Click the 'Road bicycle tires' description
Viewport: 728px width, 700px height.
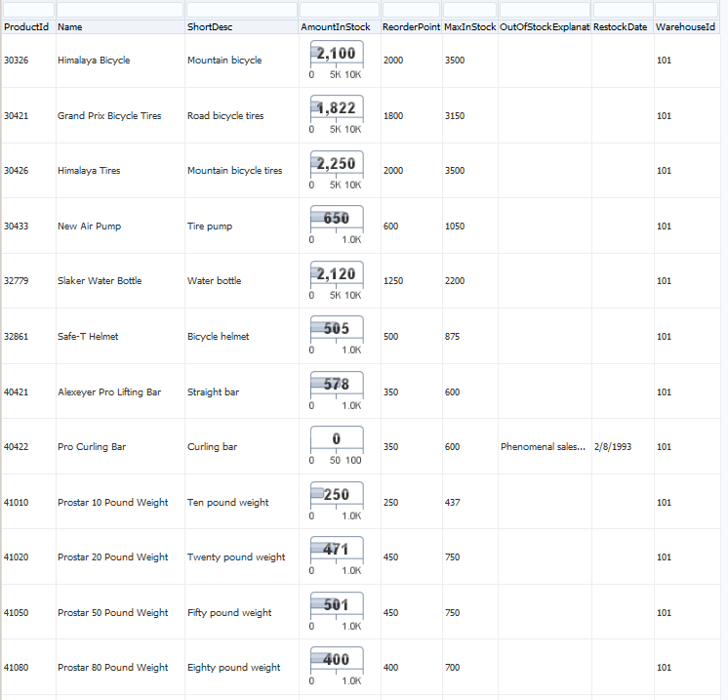click(225, 115)
